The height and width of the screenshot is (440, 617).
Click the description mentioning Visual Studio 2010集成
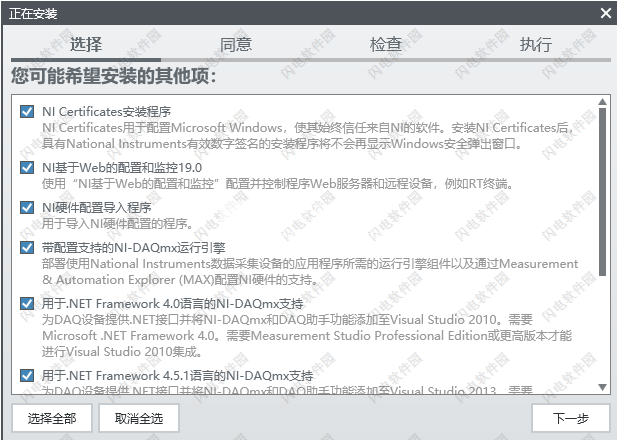(x=307, y=336)
